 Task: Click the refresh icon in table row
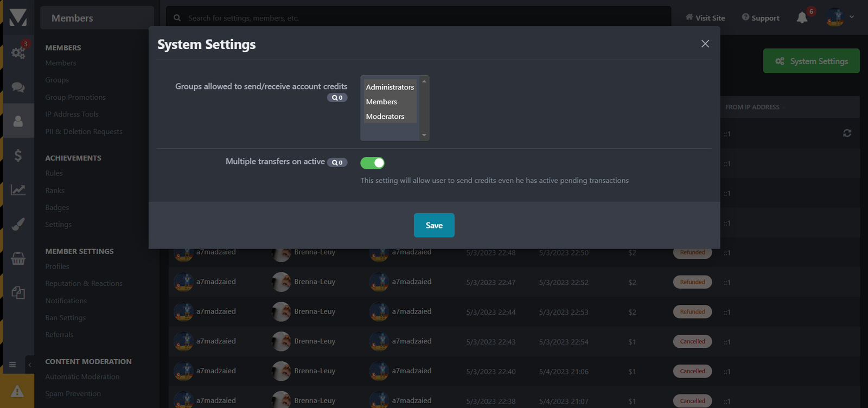click(847, 133)
